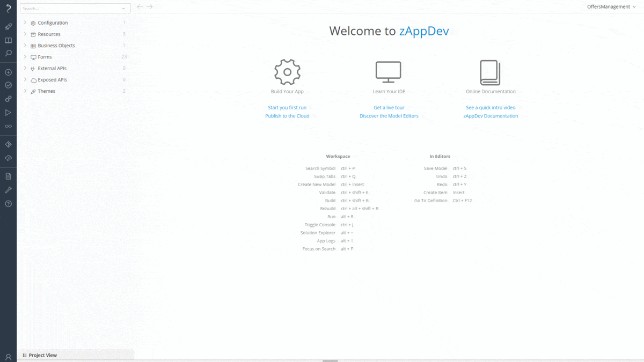Open the user profile icon at bottom

click(8, 357)
